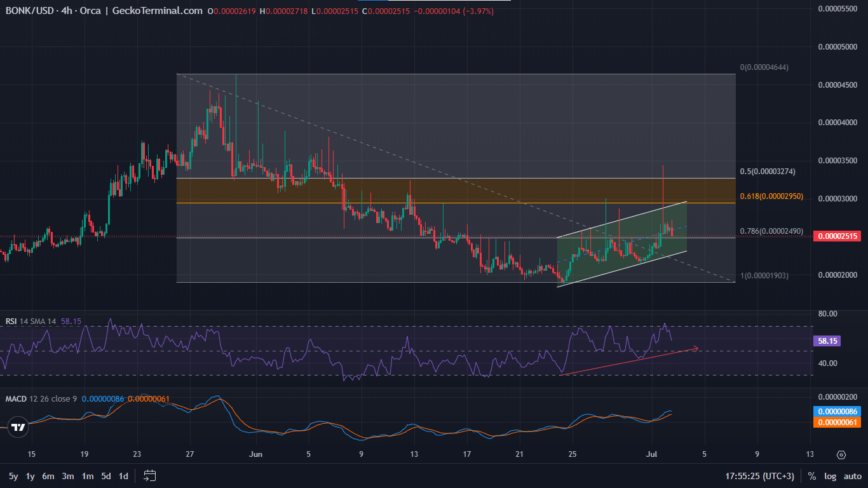
Task: Select the 1m time range
Action: [x=88, y=476]
